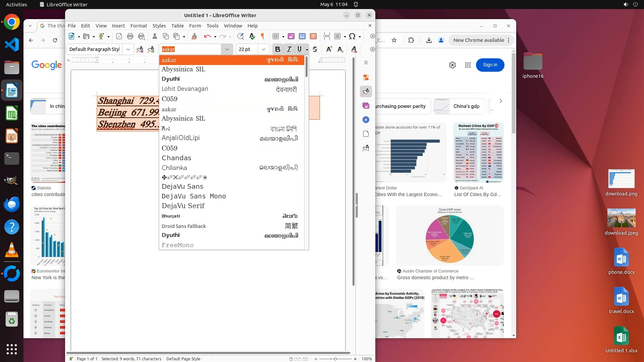Open the sidebar Navigator compass icon
This screenshot has height=362, width=644.
[366, 120]
